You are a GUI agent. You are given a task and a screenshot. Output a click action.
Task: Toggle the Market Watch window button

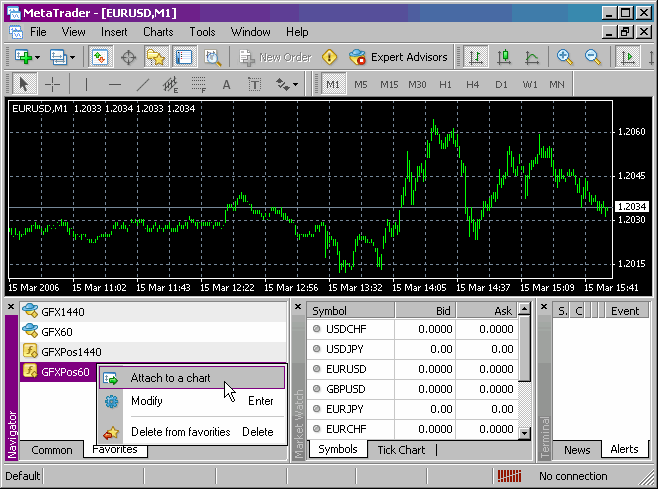tap(100, 57)
